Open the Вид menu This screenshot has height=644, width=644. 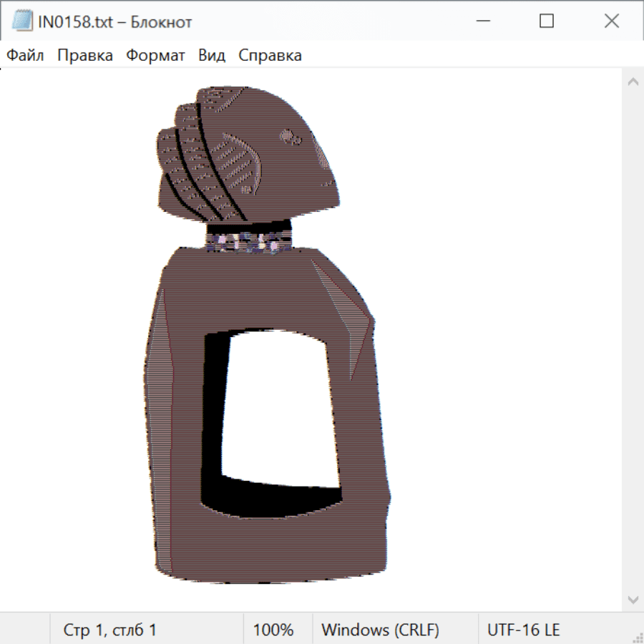click(211, 56)
